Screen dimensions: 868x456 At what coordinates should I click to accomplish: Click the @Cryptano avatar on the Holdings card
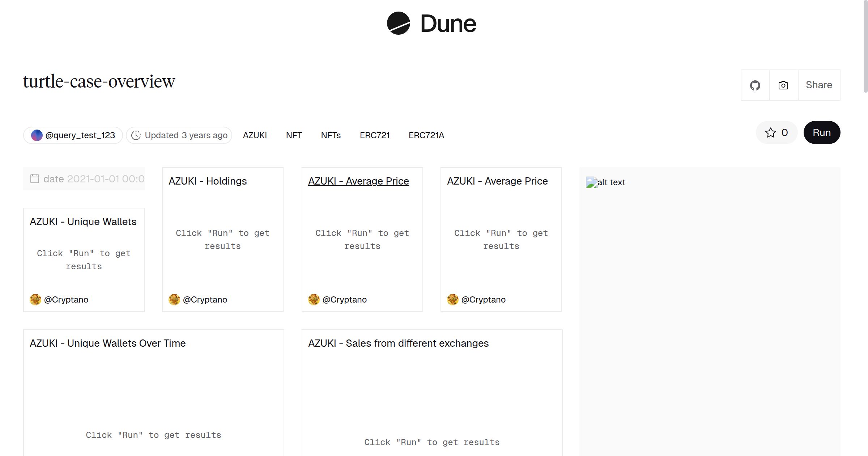tap(175, 300)
